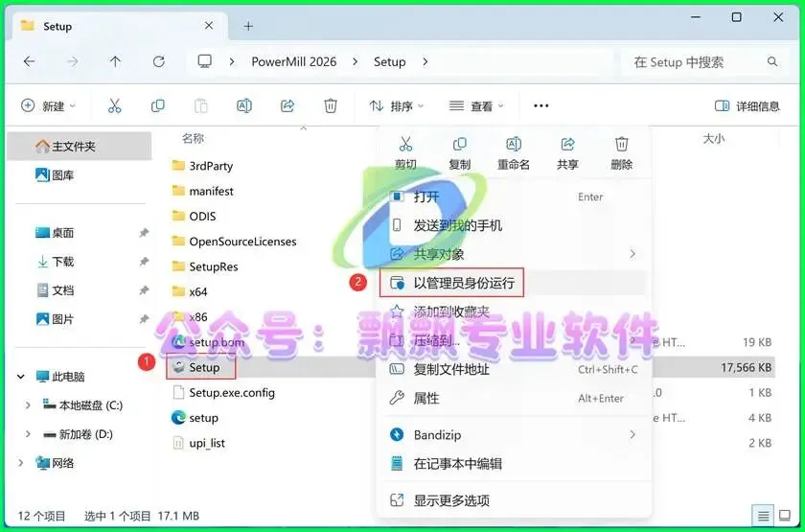Click the Rename icon in toolbar
The image size is (805, 532).
tap(243, 106)
